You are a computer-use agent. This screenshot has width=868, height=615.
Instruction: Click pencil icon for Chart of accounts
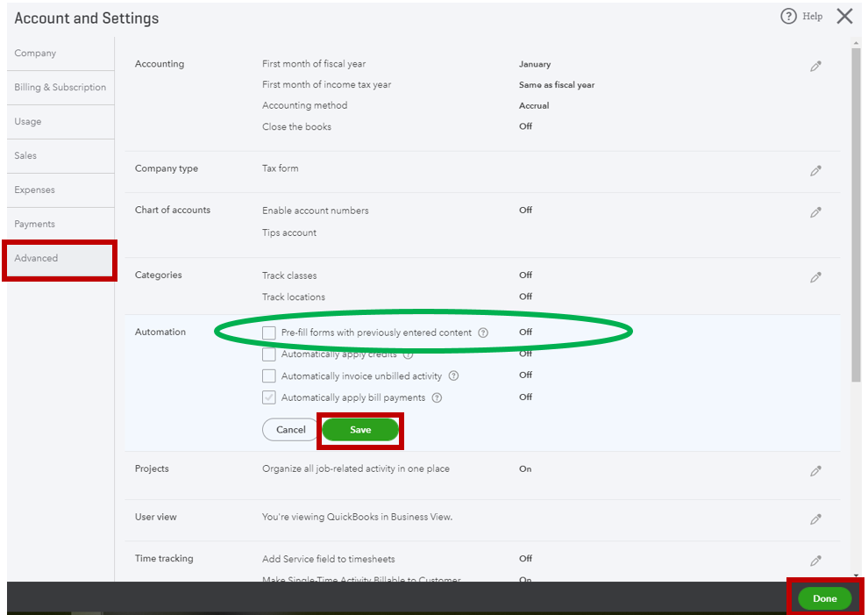pos(815,212)
